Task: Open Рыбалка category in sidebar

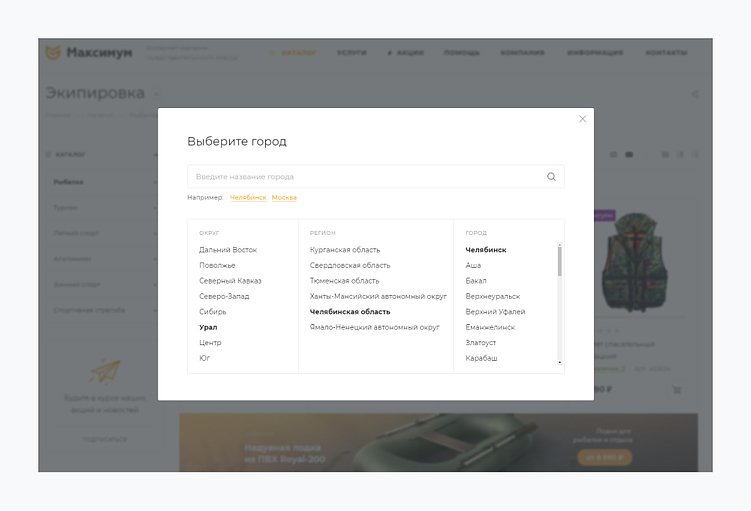Action: coord(68,182)
